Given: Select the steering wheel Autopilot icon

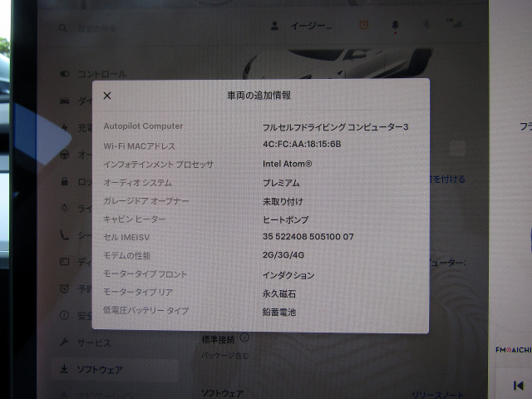Looking at the screenshot, I should [65, 155].
